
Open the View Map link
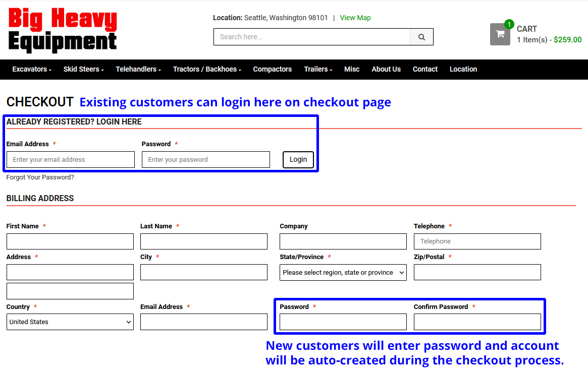point(355,18)
